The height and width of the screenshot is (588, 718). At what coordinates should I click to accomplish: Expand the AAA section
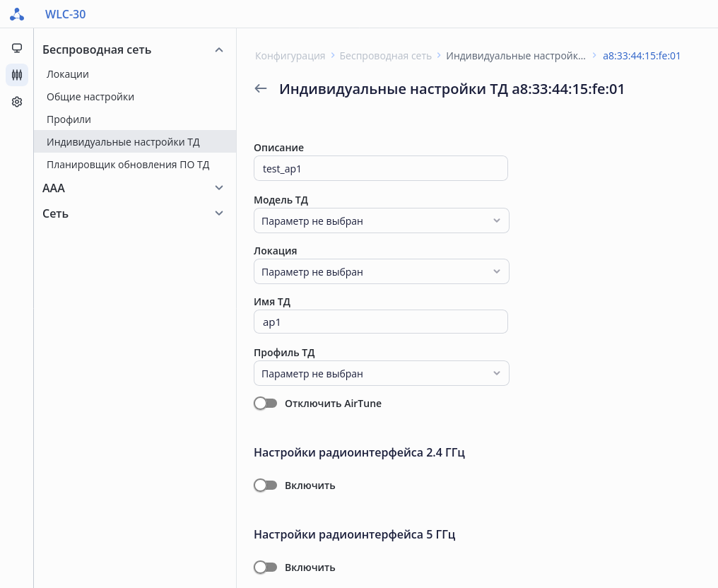pos(219,188)
